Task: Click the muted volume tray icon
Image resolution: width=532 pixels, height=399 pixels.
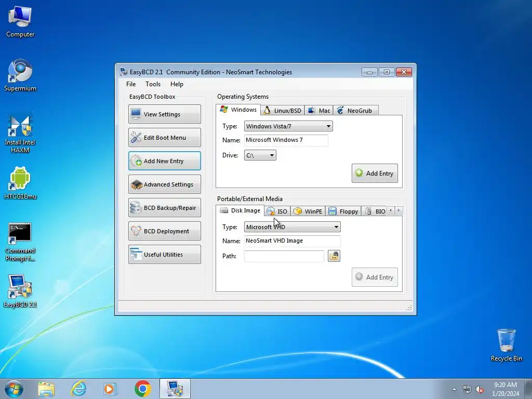Action: 480,390
